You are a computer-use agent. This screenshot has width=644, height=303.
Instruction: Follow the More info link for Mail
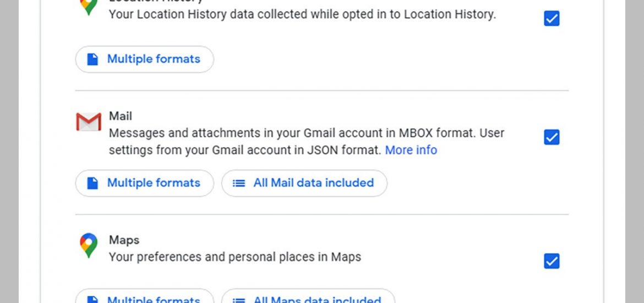click(411, 150)
